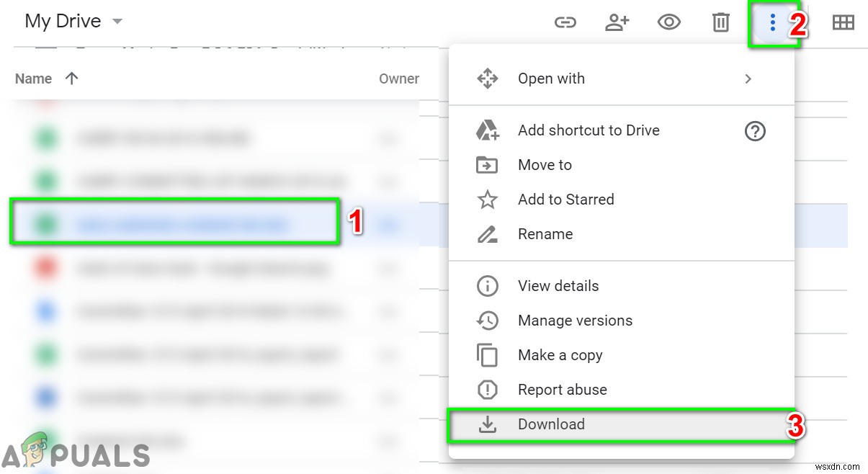Open the Add shortcut to Drive help icon

pos(754,130)
